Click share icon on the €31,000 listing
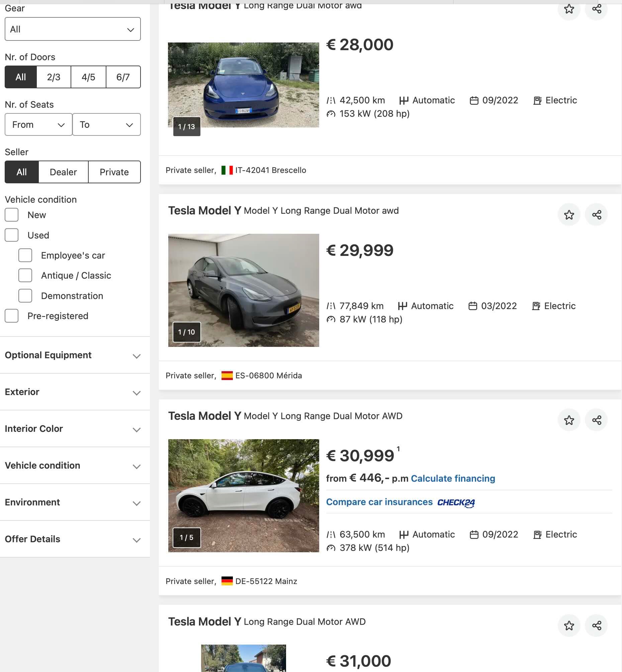The width and height of the screenshot is (622, 672). 596,626
